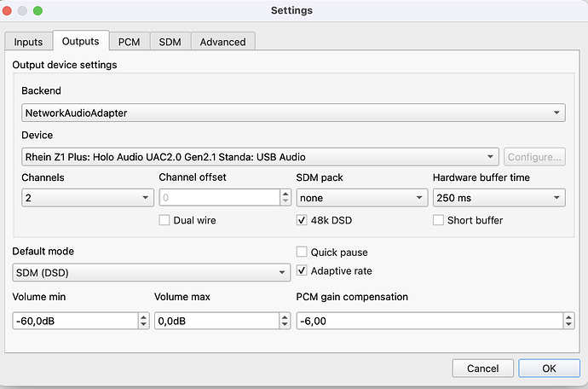Confirm settings with OK button

tap(549, 369)
